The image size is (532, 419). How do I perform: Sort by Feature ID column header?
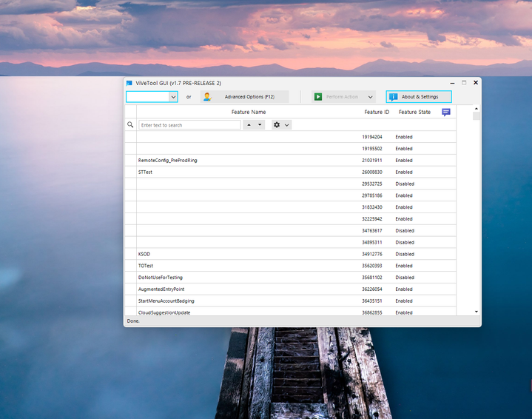(377, 113)
